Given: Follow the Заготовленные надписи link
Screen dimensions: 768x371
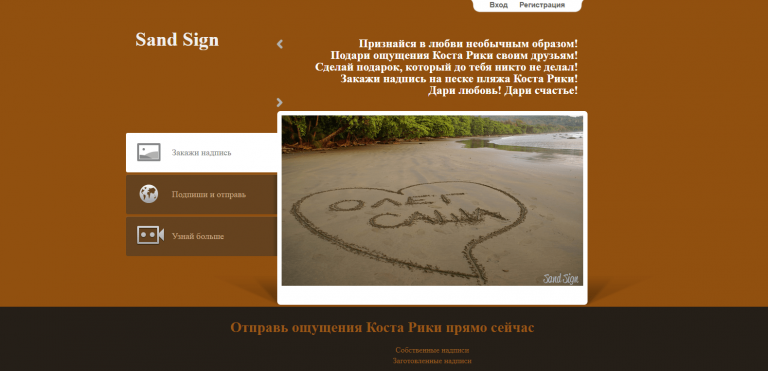Looking at the screenshot, I should tap(432, 361).
